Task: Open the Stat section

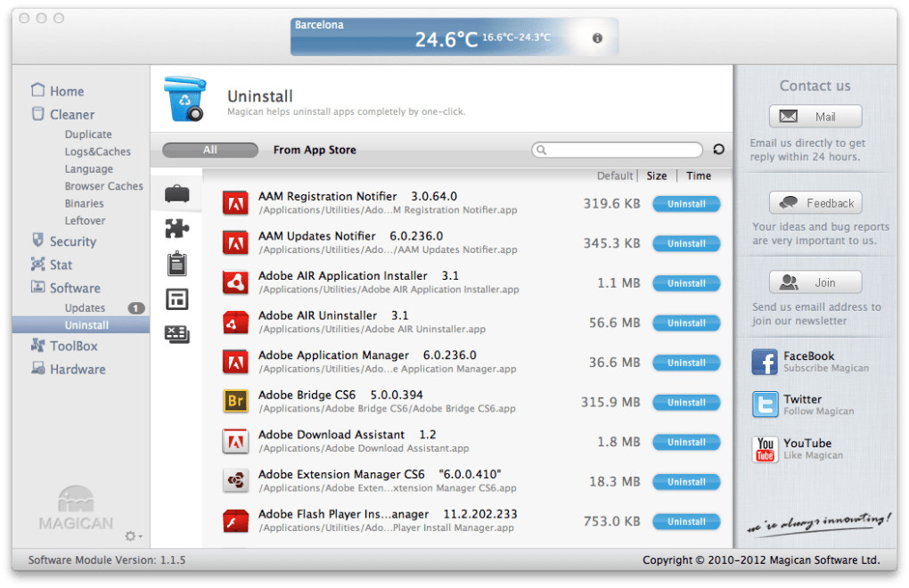Action: tap(52, 265)
